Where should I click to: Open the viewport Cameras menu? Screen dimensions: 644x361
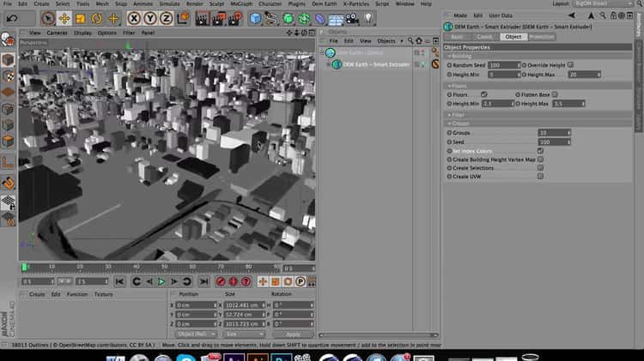[57, 33]
